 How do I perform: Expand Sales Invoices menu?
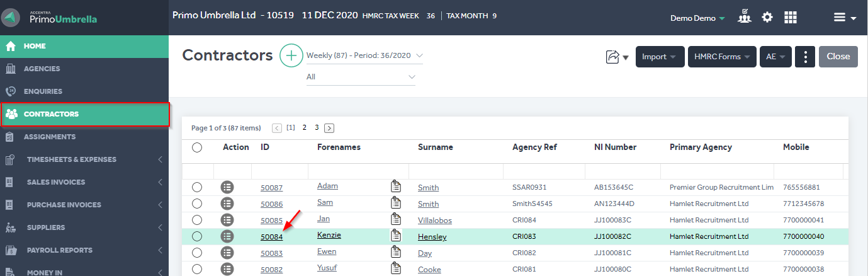click(84, 182)
